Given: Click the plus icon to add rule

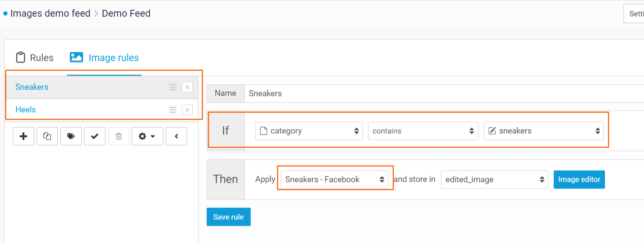Looking at the screenshot, I should pos(23,136).
